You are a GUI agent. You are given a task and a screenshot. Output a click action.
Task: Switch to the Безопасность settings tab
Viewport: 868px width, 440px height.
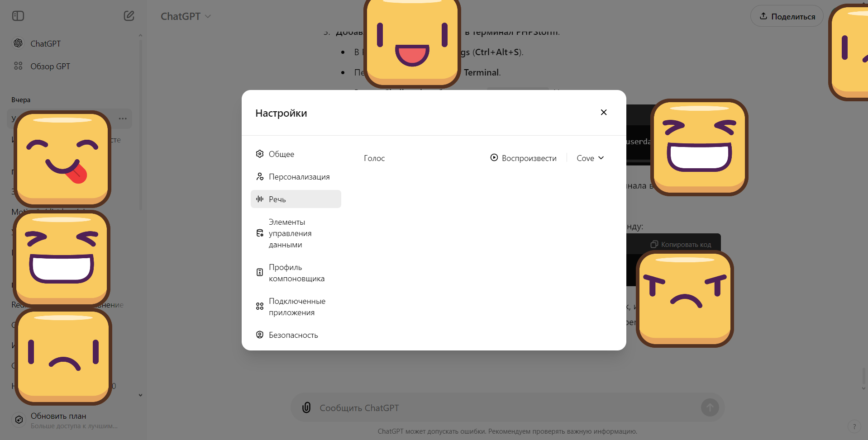(296, 335)
